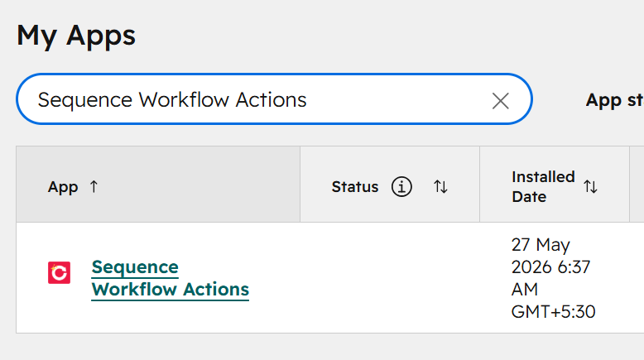Click the red Sequence Workflow Actions app logo
The width and height of the screenshot is (644, 360).
[59, 272]
